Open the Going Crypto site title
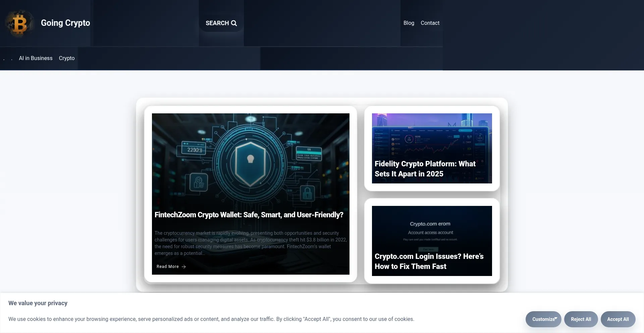Image resolution: width=644 pixels, height=333 pixels. (x=65, y=23)
